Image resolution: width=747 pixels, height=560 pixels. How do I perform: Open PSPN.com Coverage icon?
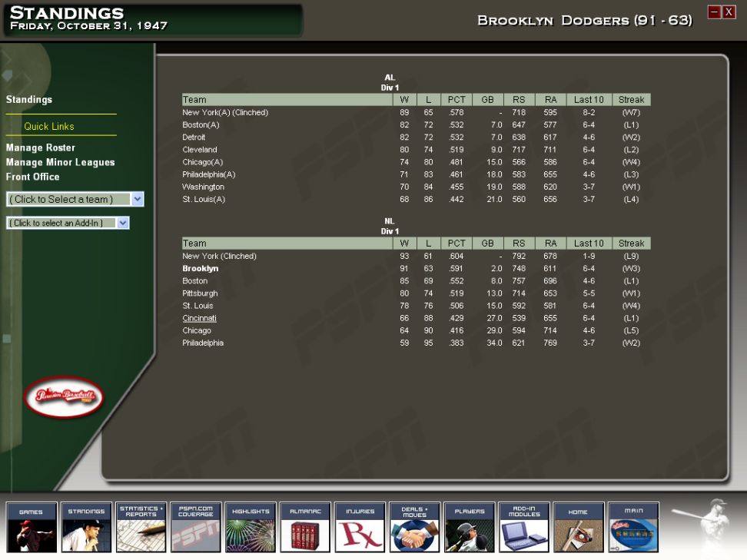click(196, 527)
